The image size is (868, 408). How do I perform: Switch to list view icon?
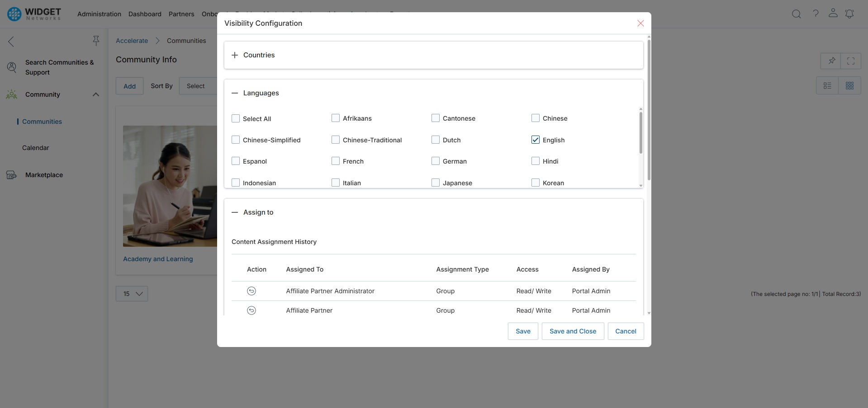tap(827, 86)
